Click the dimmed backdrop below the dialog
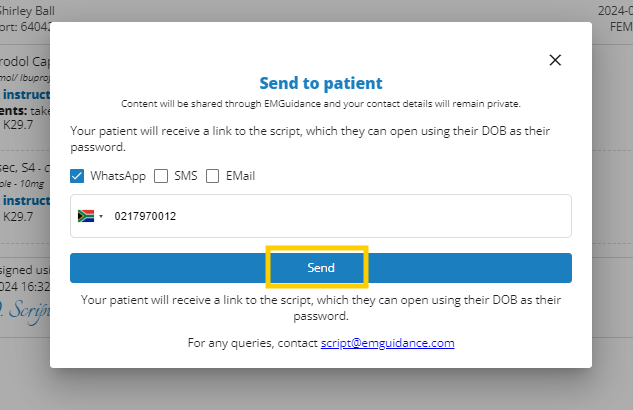This screenshot has height=410, width=633. point(320,388)
